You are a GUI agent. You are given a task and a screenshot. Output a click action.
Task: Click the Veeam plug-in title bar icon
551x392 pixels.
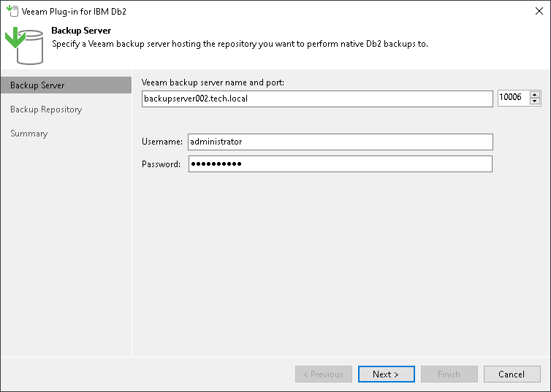(x=12, y=11)
